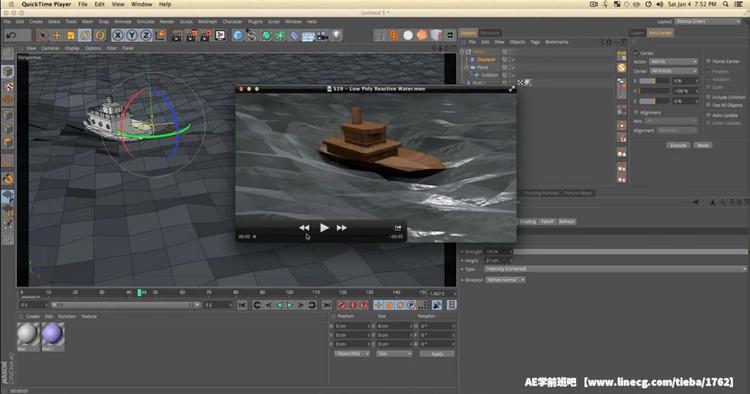Viewport: 750px width, 394px height.
Task: Toggle the Auto Update checkbox
Action: (x=708, y=115)
